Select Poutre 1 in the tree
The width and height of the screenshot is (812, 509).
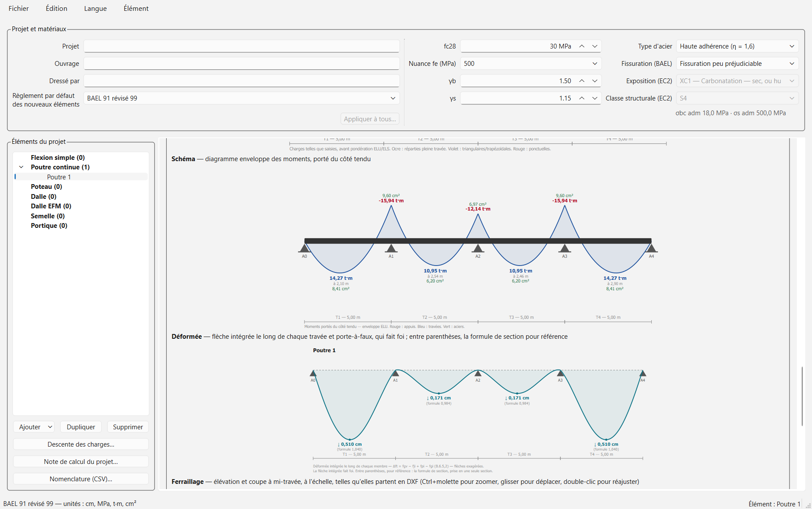click(59, 177)
